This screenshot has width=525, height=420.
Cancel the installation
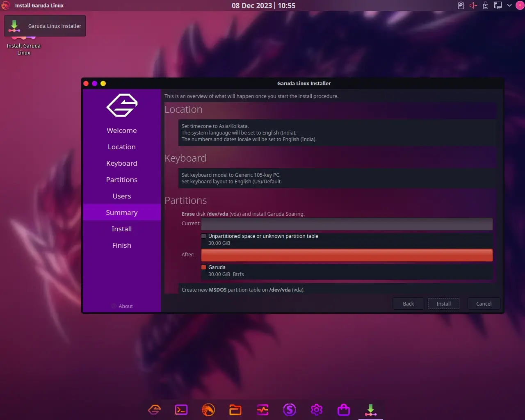(484, 304)
